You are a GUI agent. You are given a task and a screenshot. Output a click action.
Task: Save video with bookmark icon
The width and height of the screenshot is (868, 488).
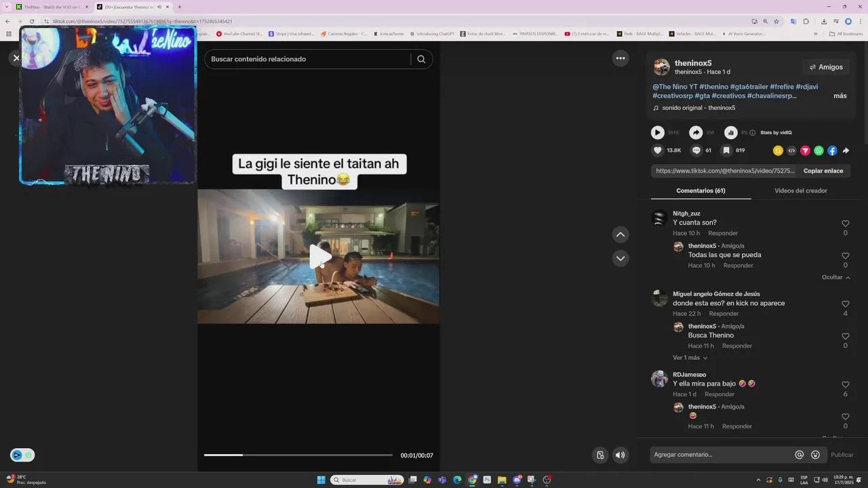(726, 150)
